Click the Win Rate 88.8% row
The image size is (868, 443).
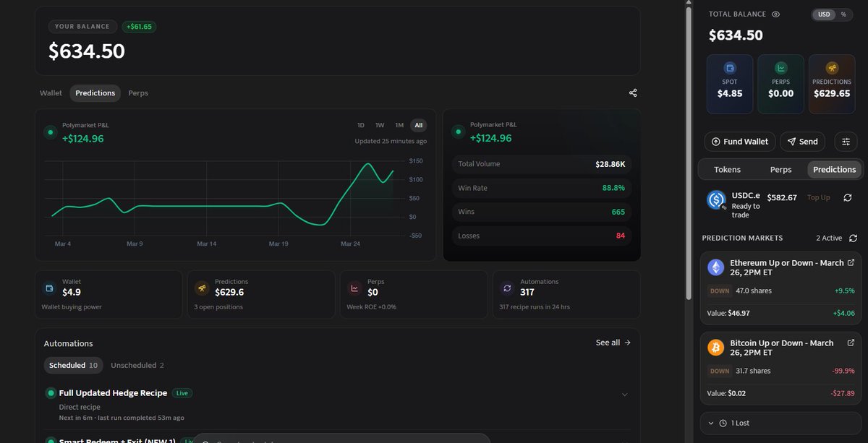[x=542, y=188]
